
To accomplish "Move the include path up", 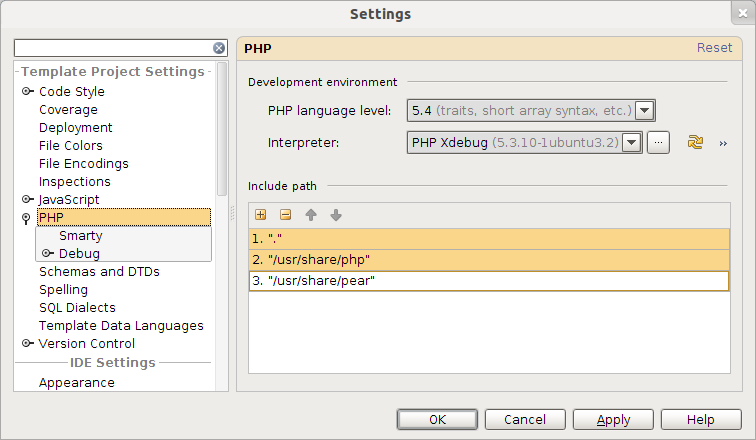I will pyautogui.click(x=311, y=215).
